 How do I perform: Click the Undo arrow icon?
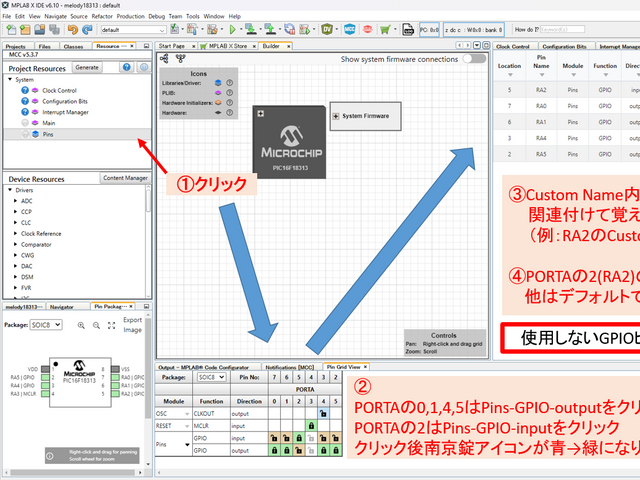click(73, 29)
